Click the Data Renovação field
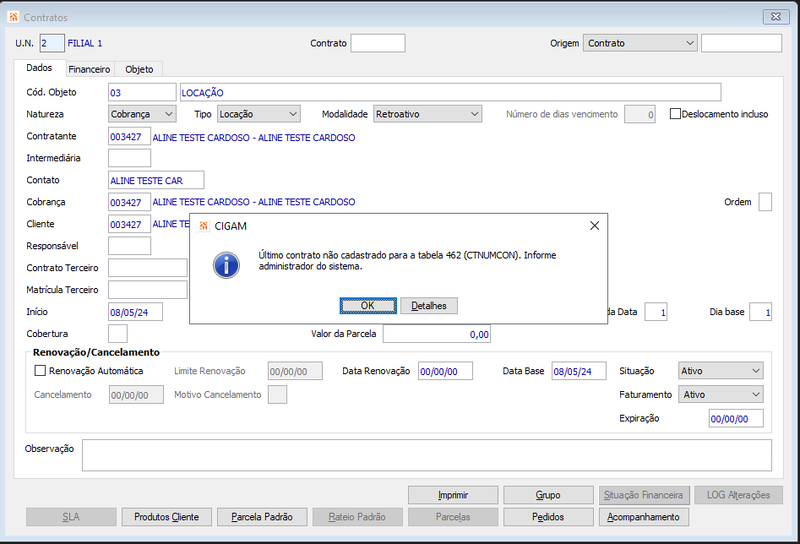800x544 pixels. [x=445, y=371]
